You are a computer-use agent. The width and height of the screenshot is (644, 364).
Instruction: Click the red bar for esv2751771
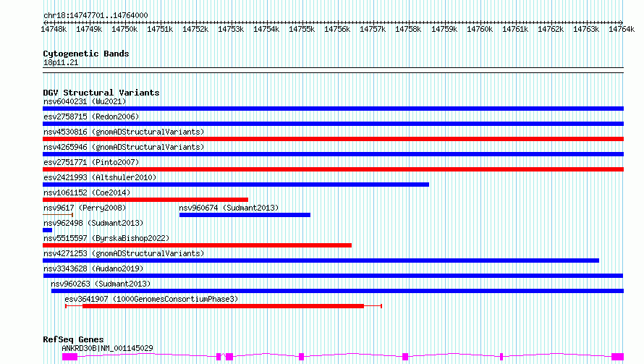pyautogui.click(x=333, y=169)
